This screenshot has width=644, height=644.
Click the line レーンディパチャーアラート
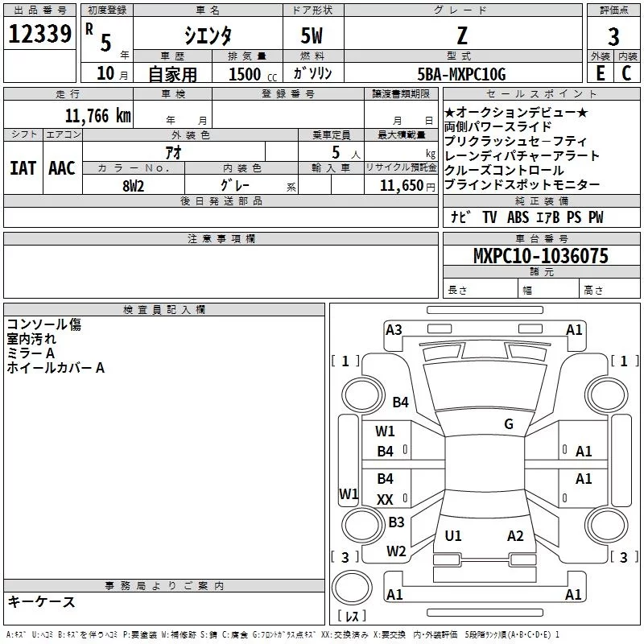tap(522, 155)
